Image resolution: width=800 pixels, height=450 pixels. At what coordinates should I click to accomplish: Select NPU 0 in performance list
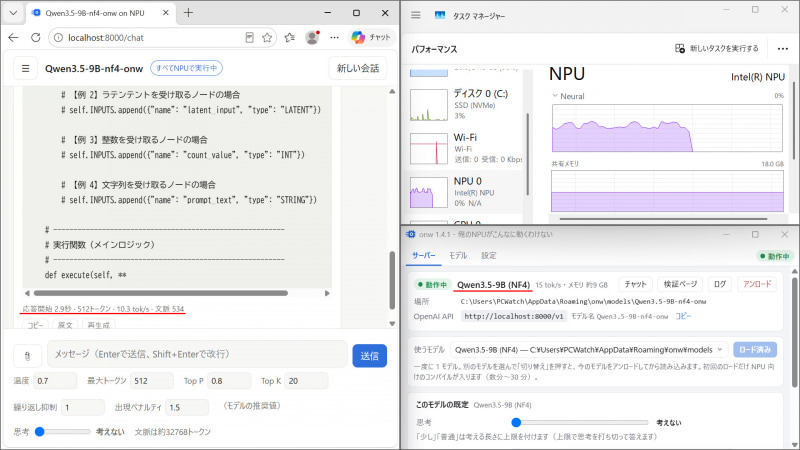coord(465,192)
